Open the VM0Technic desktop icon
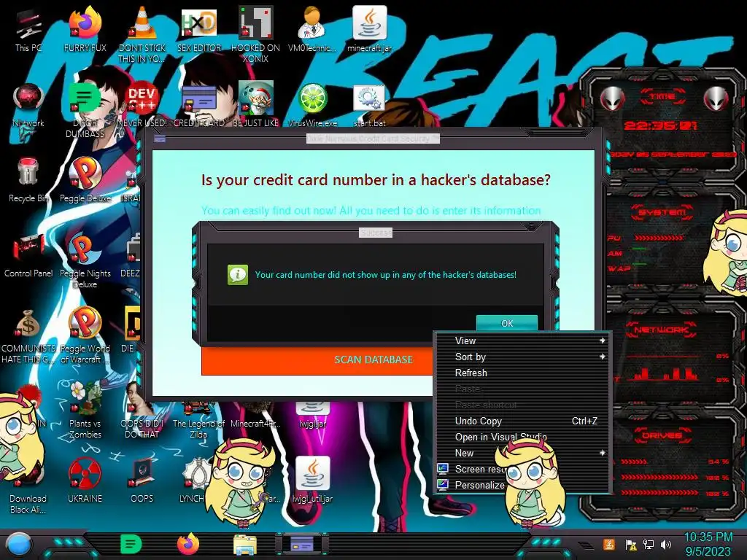 tap(312, 30)
